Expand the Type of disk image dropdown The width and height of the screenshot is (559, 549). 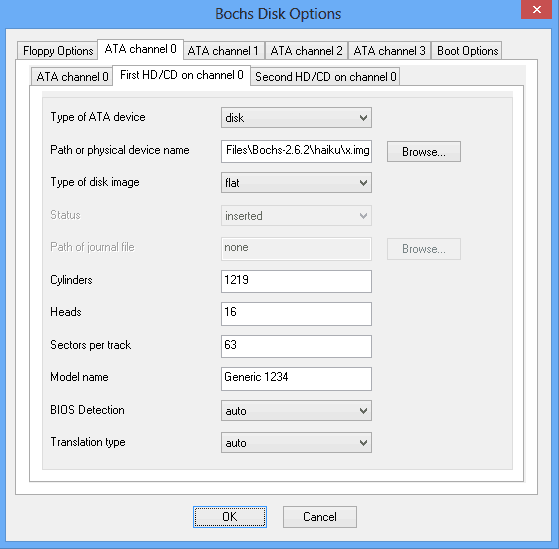click(296, 183)
